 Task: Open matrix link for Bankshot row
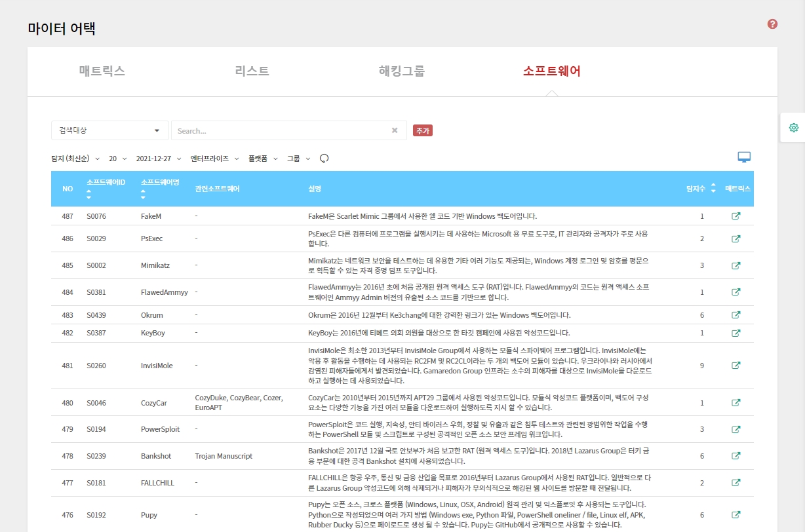[x=736, y=456]
